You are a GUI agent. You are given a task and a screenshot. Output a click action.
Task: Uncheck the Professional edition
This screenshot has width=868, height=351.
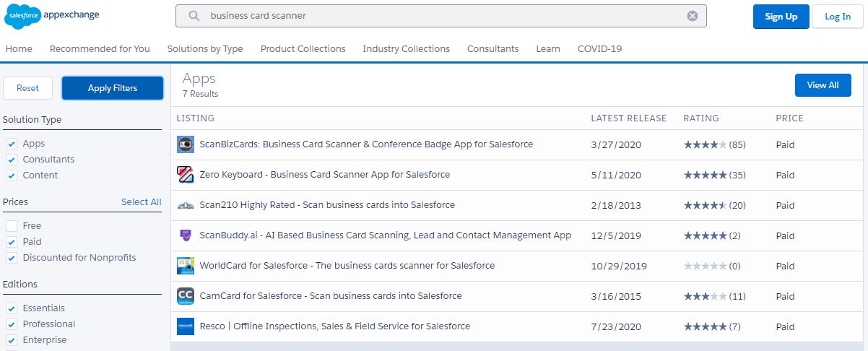[12, 324]
